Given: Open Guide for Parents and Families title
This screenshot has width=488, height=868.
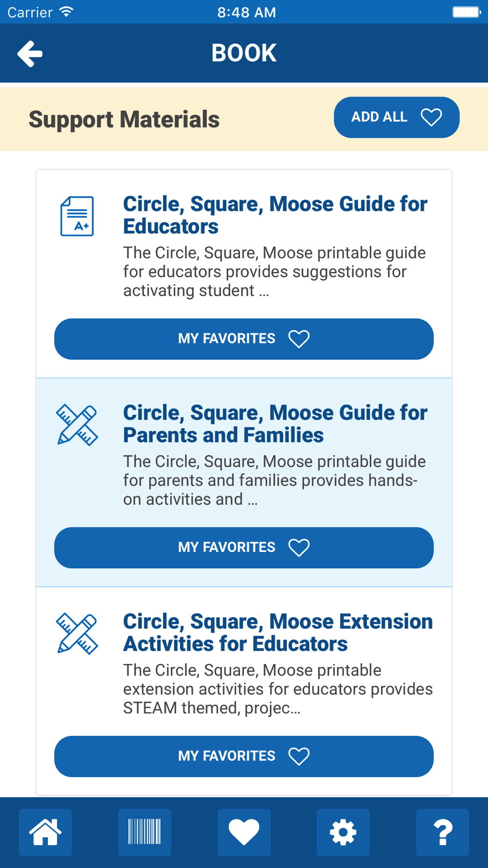Looking at the screenshot, I should [x=275, y=424].
